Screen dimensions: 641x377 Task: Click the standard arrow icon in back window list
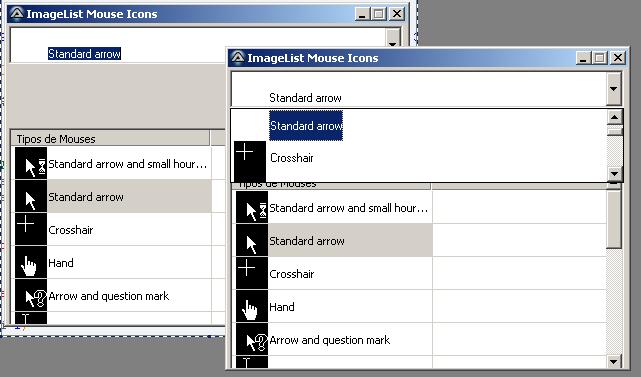(x=31, y=197)
